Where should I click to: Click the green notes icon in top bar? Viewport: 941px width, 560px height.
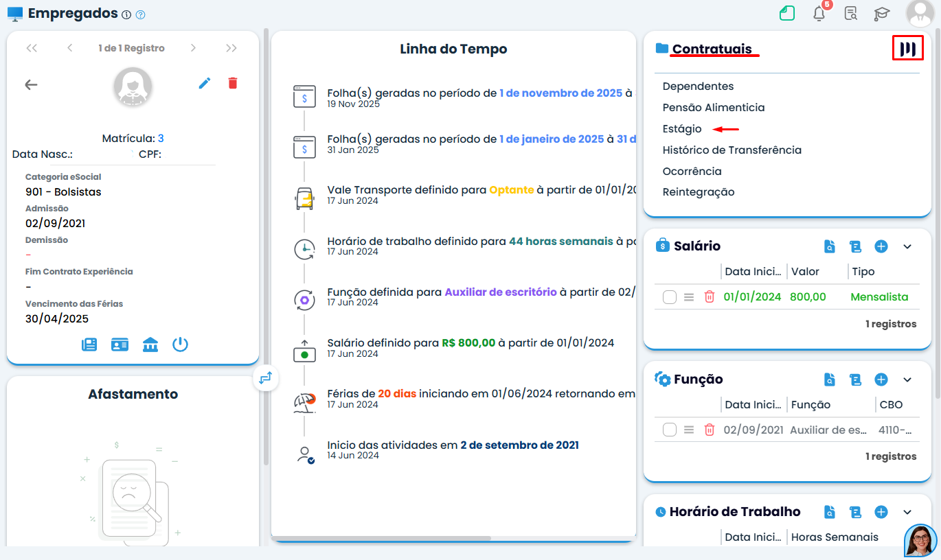click(x=787, y=13)
